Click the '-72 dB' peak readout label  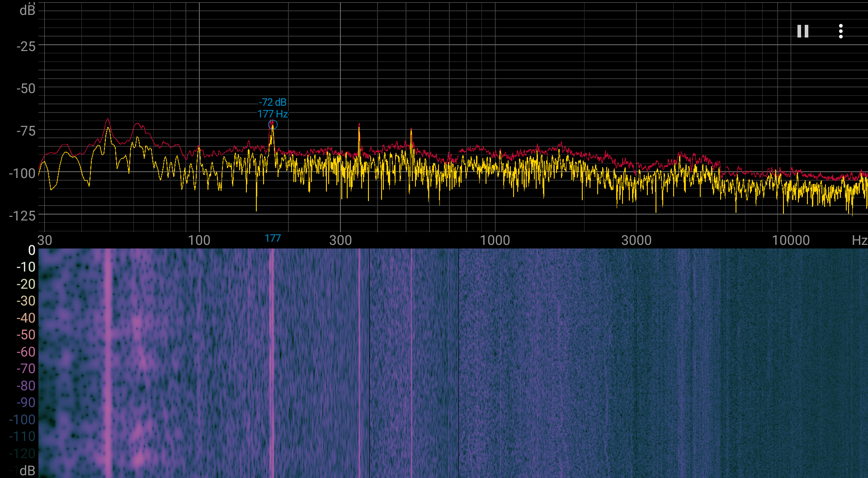273,102
